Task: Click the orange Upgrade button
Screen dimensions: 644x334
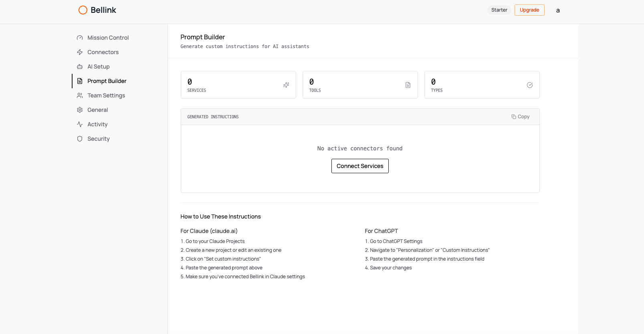Action: coord(529,10)
